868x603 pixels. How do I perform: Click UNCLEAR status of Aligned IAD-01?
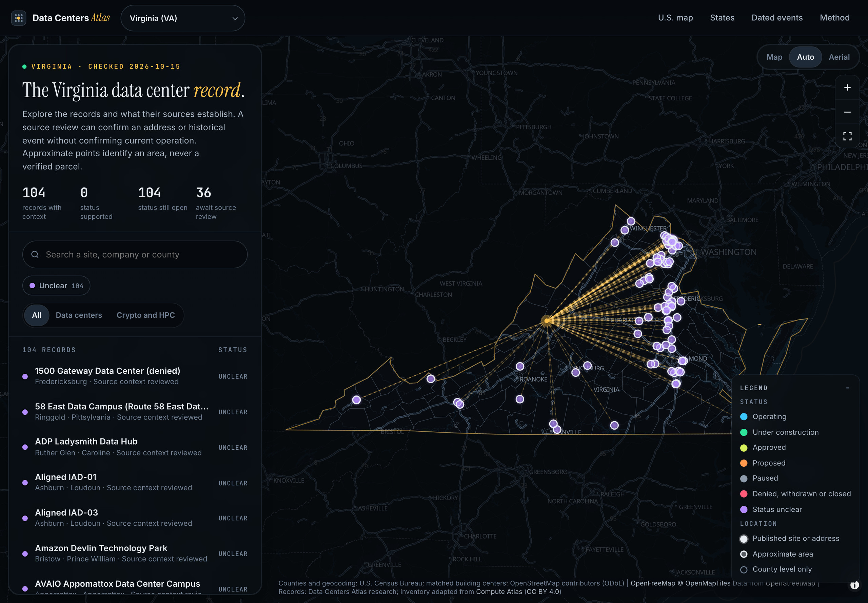click(x=233, y=483)
